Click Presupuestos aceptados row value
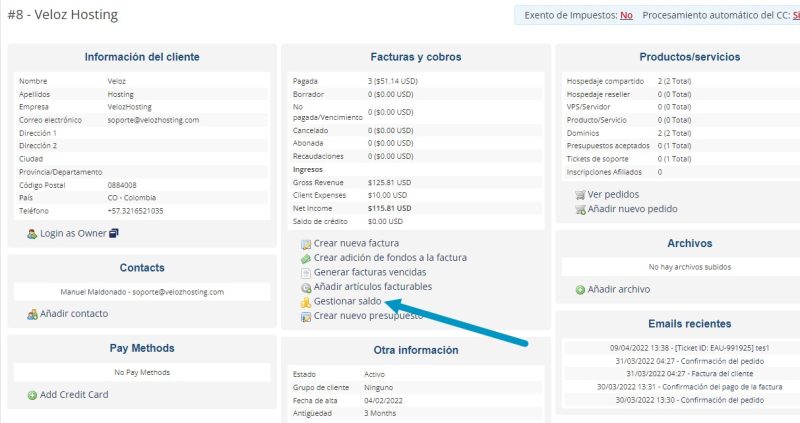This screenshot has width=800, height=423. (674, 146)
